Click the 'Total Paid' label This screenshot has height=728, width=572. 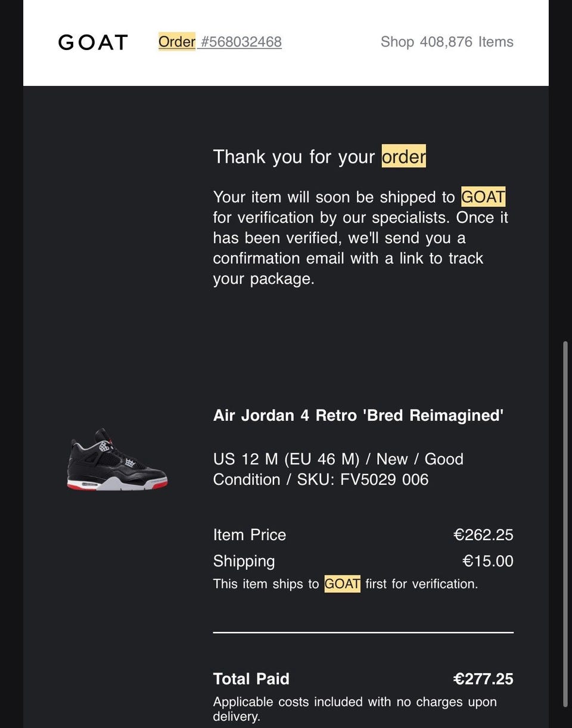251,679
